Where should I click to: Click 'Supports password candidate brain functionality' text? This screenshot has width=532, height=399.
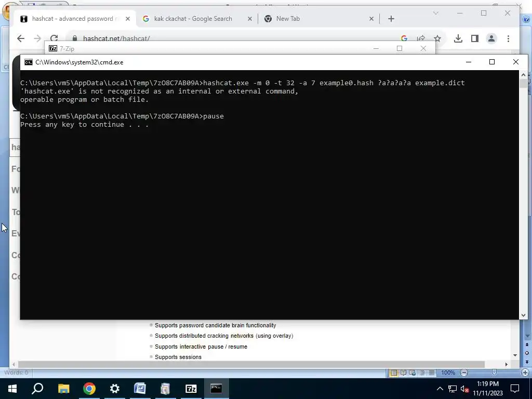(216, 325)
